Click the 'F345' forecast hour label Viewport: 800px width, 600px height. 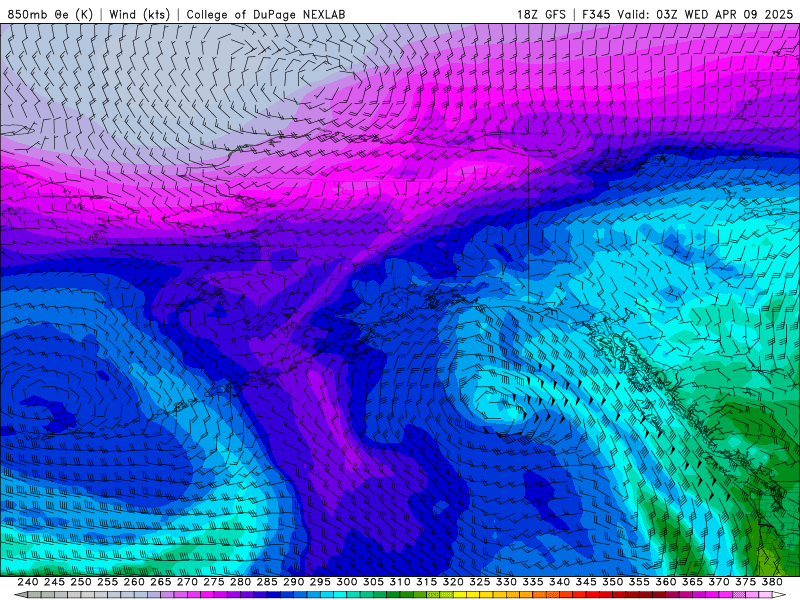(x=596, y=14)
